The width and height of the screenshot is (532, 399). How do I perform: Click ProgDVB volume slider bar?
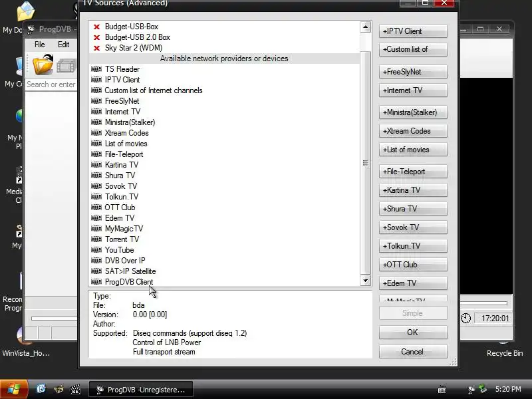click(x=483, y=303)
